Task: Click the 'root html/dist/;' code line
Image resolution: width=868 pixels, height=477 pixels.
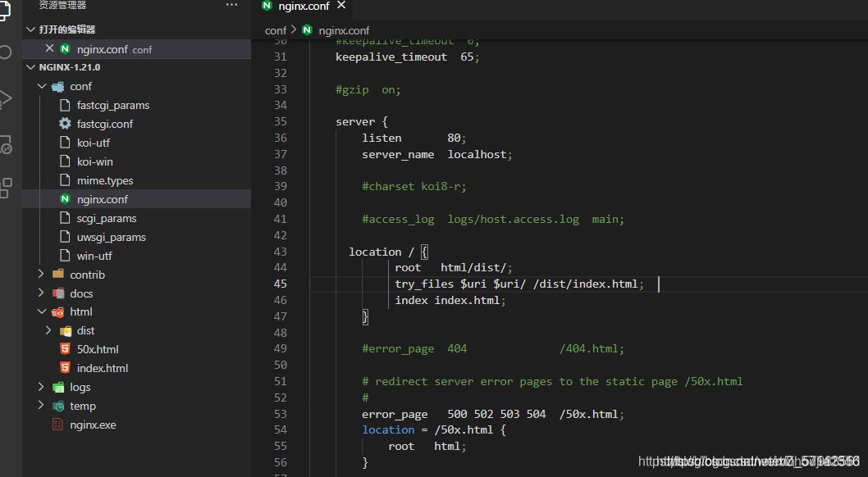Action: [x=454, y=267]
